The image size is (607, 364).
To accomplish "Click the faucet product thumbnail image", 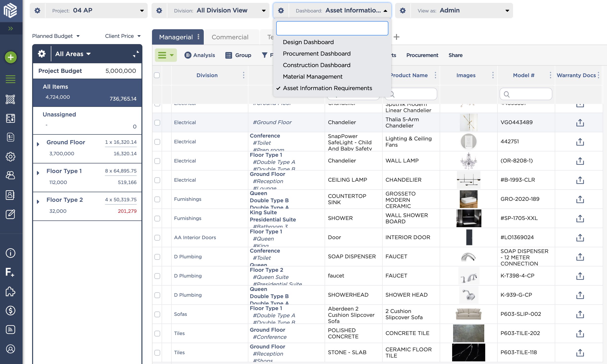I will [468, 276].
